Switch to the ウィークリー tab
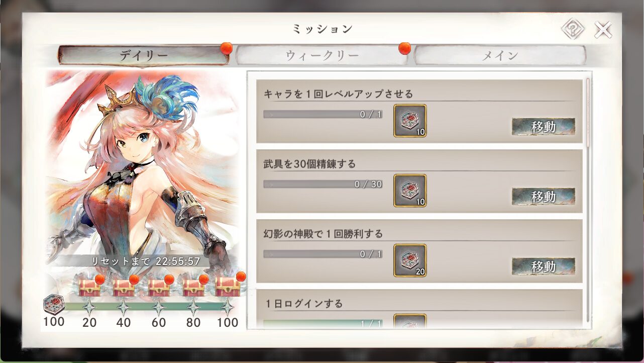Image resolution: width=644 pixels, height=363 pixels. [x=321, y=55]
